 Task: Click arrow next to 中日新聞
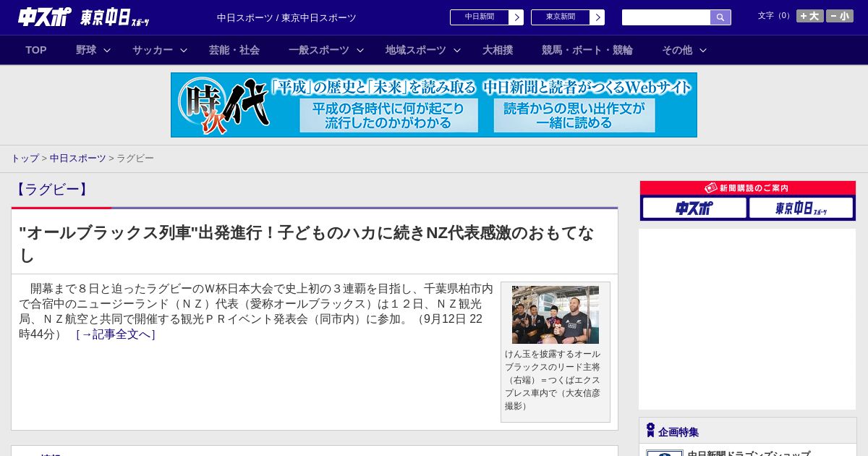point(516,17)
